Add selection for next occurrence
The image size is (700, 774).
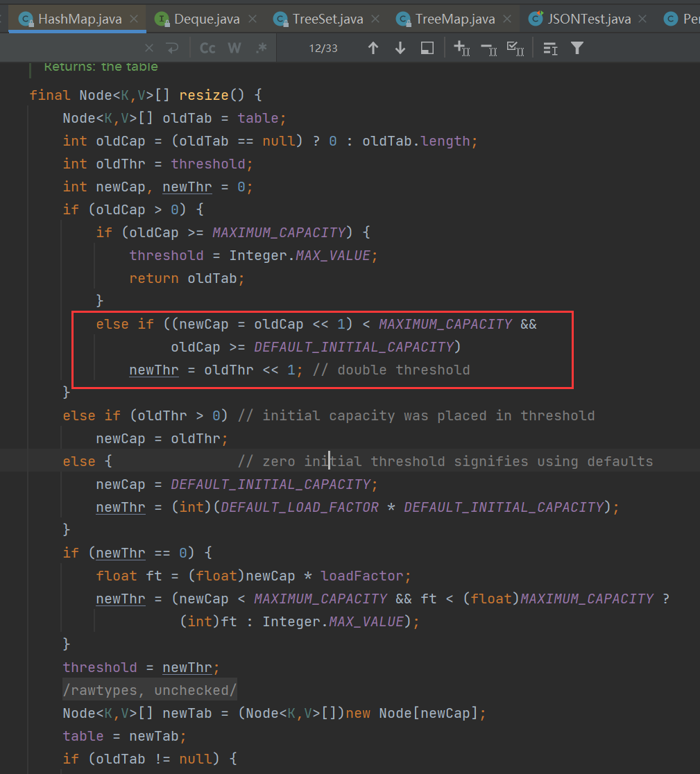pyautogui.click(x=462, y=49)
